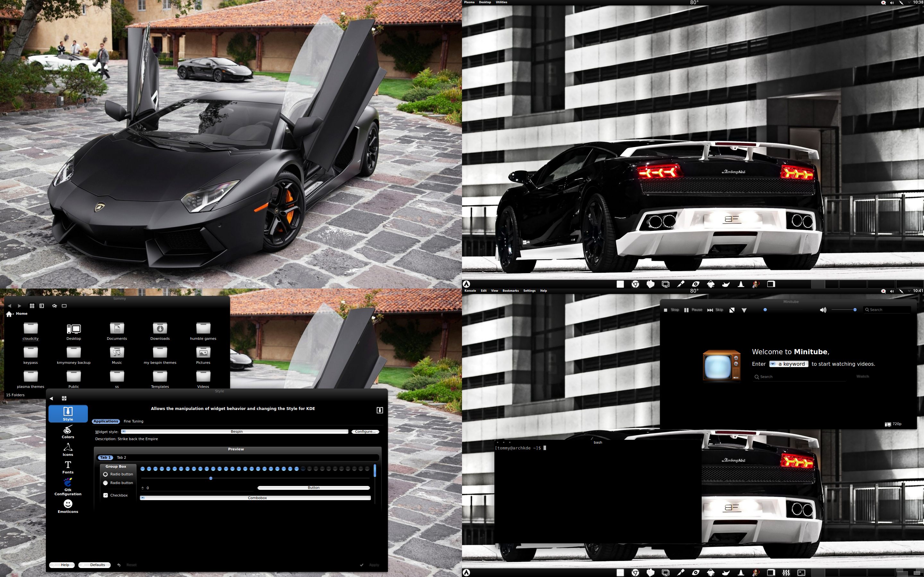
Task: Enable the Checkbox in widget style preview
Action: 107,495
